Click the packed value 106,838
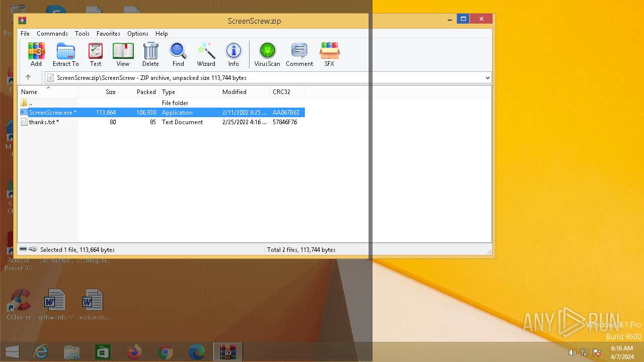644x362 pixels. (146, 113)
